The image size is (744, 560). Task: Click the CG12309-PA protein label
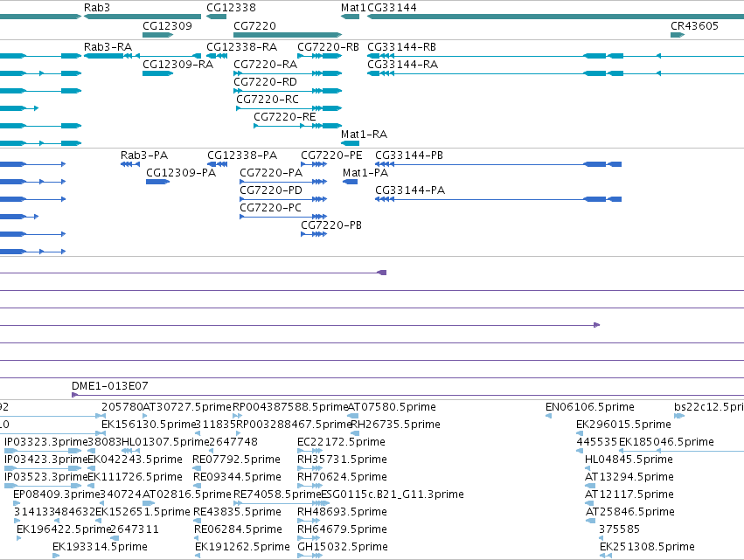(x=181, y=173)
